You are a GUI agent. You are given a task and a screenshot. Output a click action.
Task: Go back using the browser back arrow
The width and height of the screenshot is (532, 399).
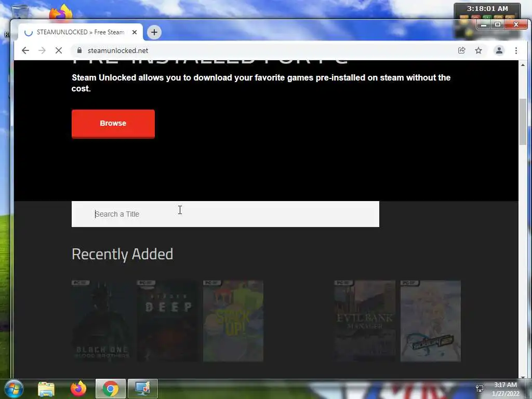(25, 50)
